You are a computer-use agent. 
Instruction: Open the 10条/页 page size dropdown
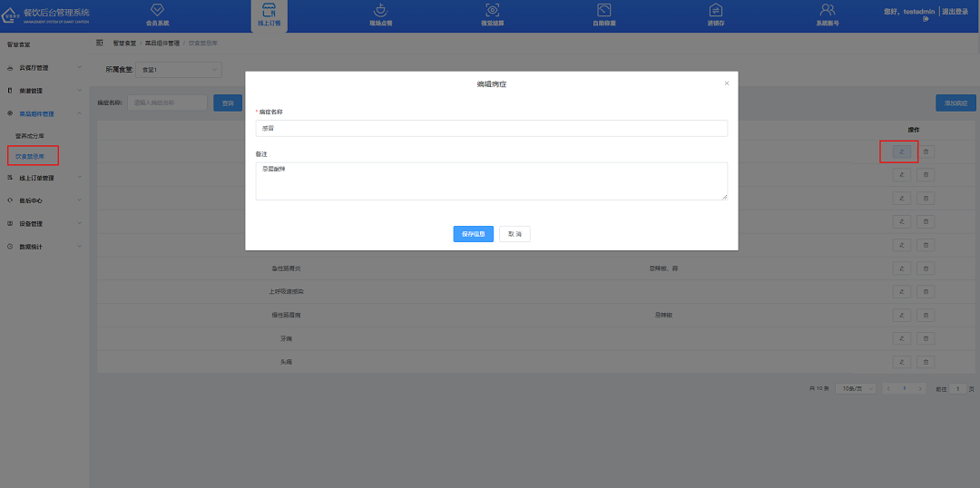(x=856, y=388)
